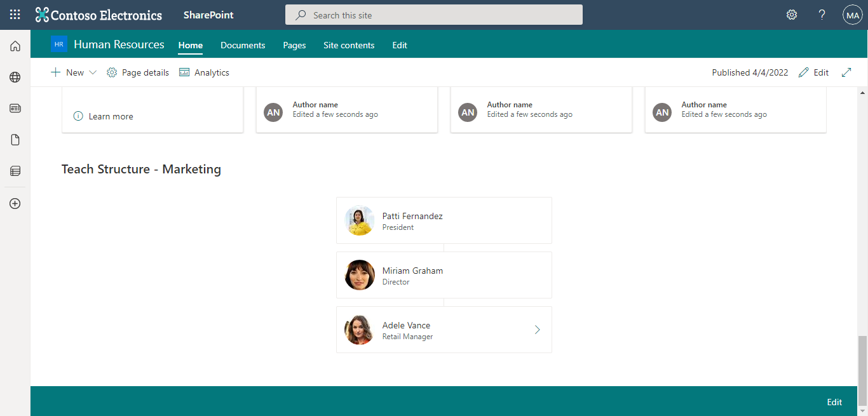Screen dimensions: 868x416
Task: Click the MA account avatar
Action: [x=852, y=14]
